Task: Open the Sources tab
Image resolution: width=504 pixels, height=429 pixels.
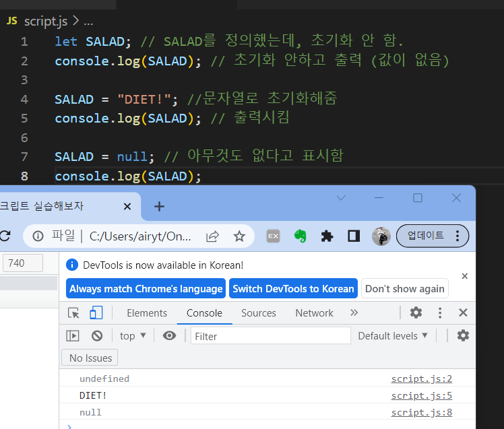Action: pyautogui.click(x=259, y=313)
